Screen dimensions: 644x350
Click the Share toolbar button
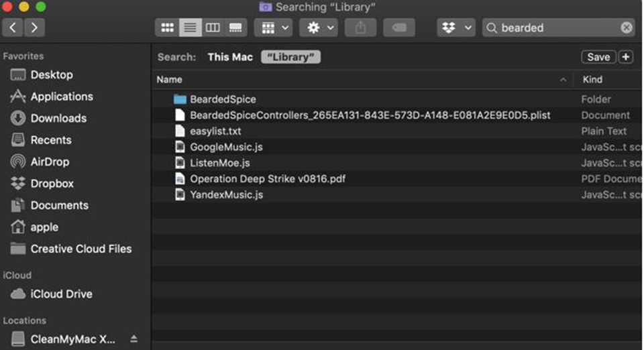pyautogui.click(x=361, y=28)
